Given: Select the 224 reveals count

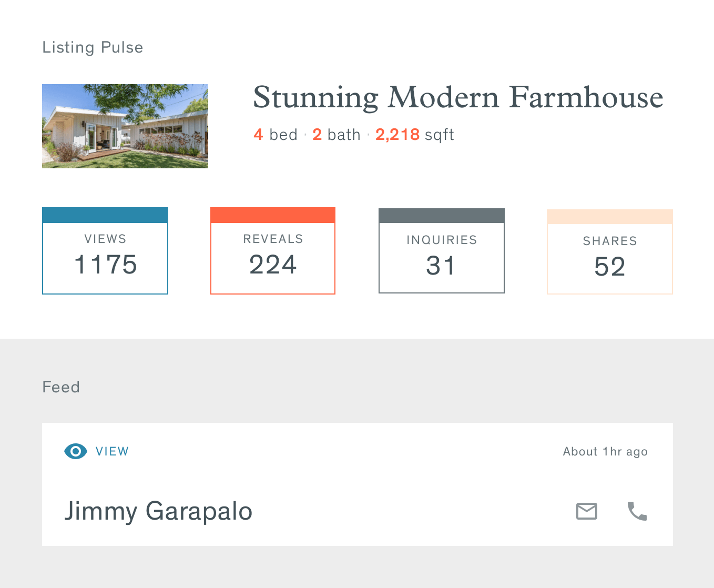Looking at the screenshot, I should pyautogui.click(x=273, y=265).
